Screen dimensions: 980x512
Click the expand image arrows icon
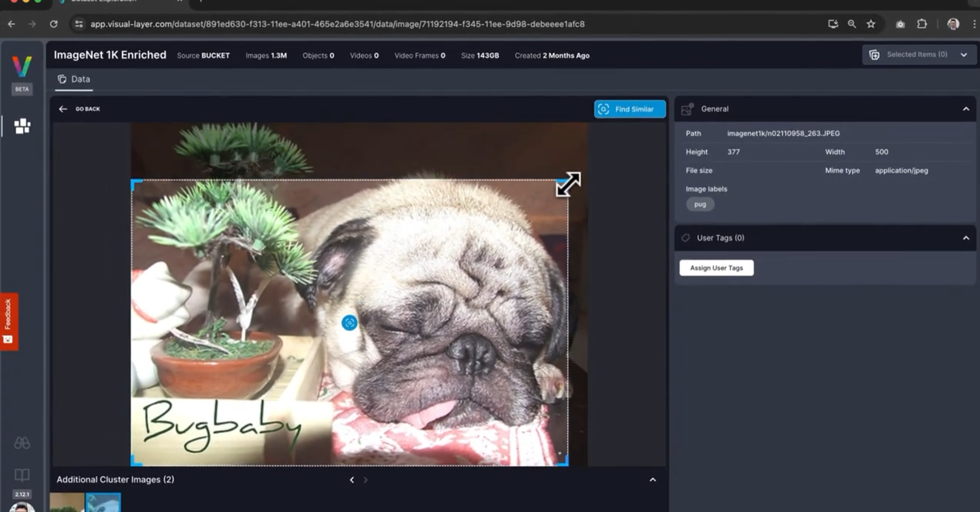568,184
